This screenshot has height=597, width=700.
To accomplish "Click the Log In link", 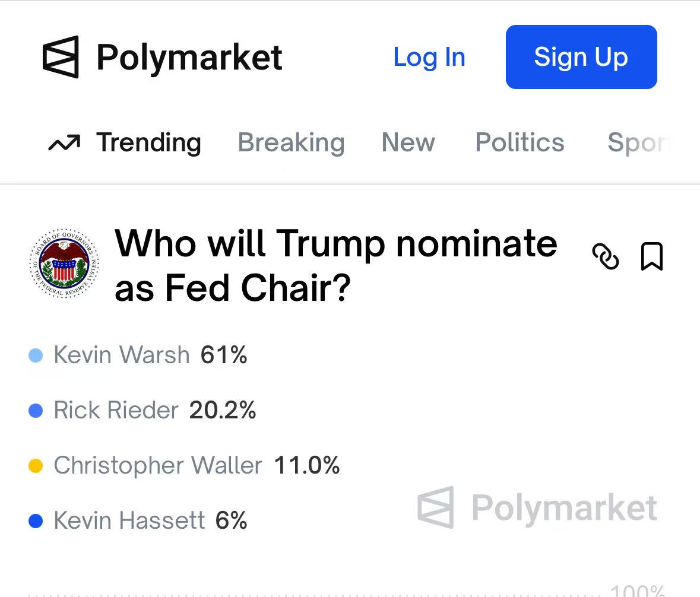I will pyautogui.click(x=429, y=58).
